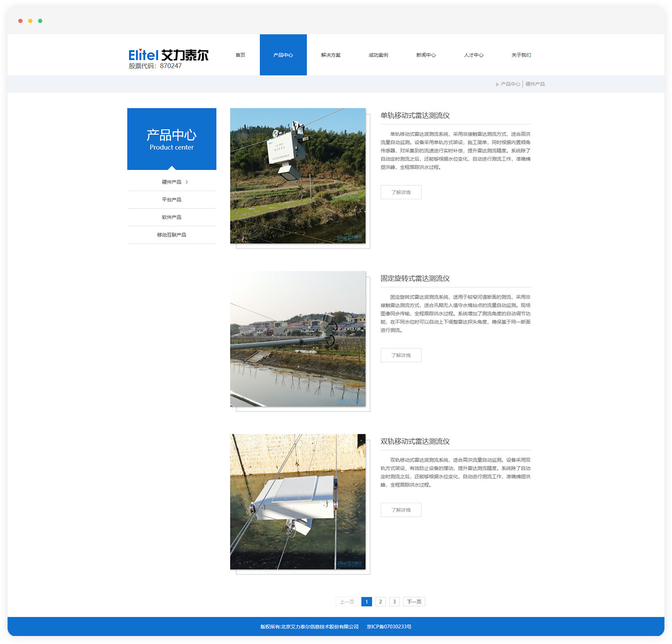Image resolution: width=672 pixels, height=644 pixels.
Task: Select the 产品中心 navigation tab
Action: (x=283, y=55)
